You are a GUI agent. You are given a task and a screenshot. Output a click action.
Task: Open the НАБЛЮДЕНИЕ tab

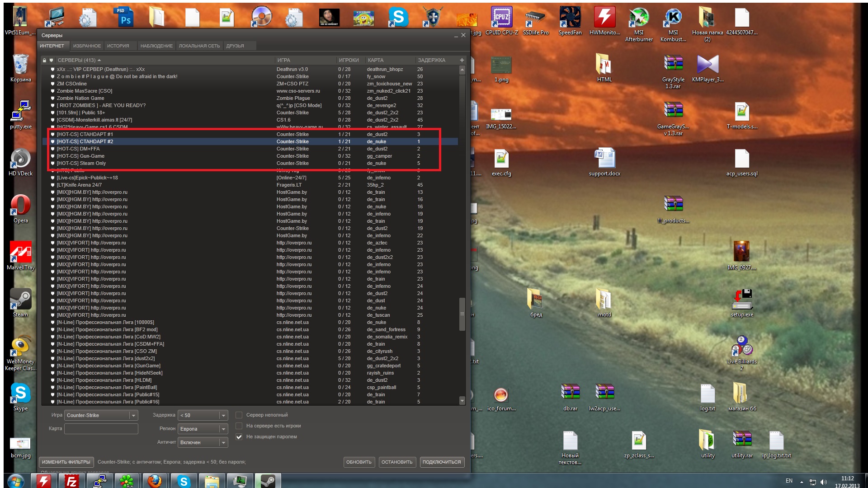pyautogui.click(x=156, y=46)
